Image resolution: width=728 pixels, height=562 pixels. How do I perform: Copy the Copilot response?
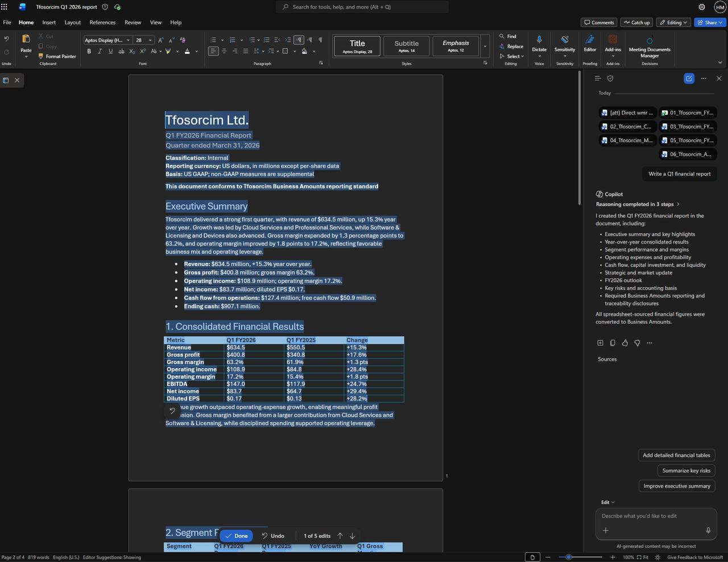[x=613, y=343]
